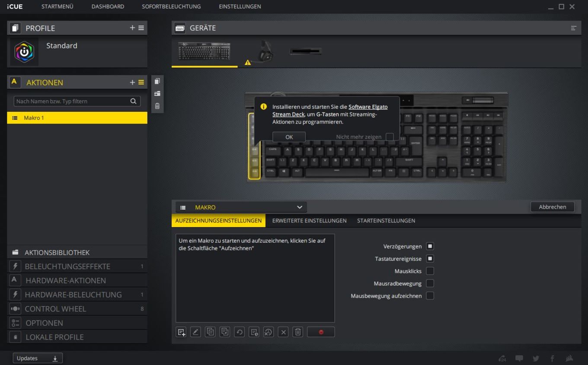Click the X clear icon in macro toolbar
The width and height of the screenshot is (588, 365).
pyautogui.click(x=283, y=332)
